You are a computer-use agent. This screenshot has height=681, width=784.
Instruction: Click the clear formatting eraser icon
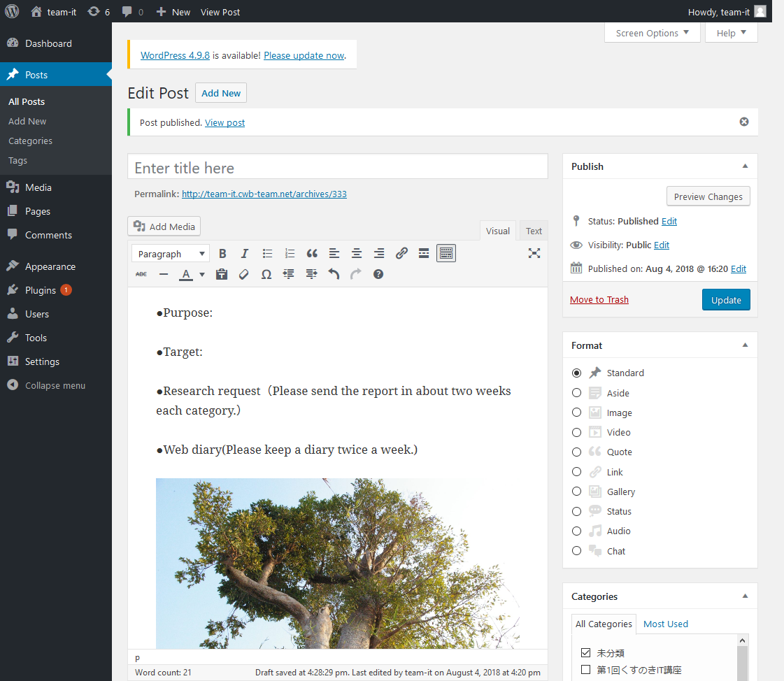(244, 275)
